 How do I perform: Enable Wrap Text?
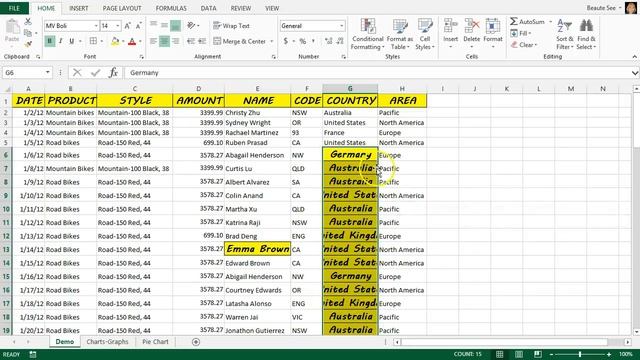[x=231, y=26]
